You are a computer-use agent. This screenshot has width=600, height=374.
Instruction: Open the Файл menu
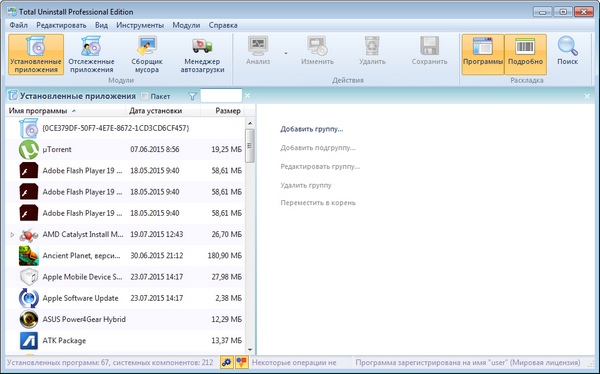click(x=18, y=25)
